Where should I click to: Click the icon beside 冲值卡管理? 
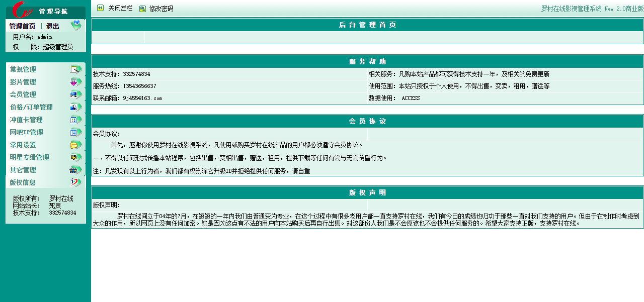(x=76, y=120)
